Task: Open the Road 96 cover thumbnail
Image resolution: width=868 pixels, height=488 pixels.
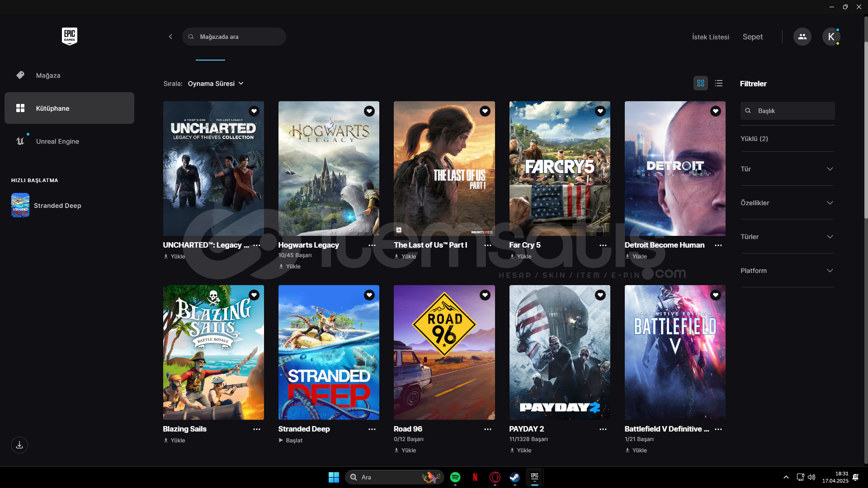Action: click(x=444, y=352)
